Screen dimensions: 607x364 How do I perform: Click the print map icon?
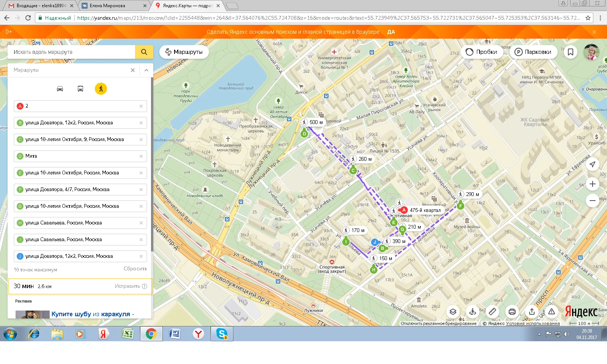tap(512, 312)
